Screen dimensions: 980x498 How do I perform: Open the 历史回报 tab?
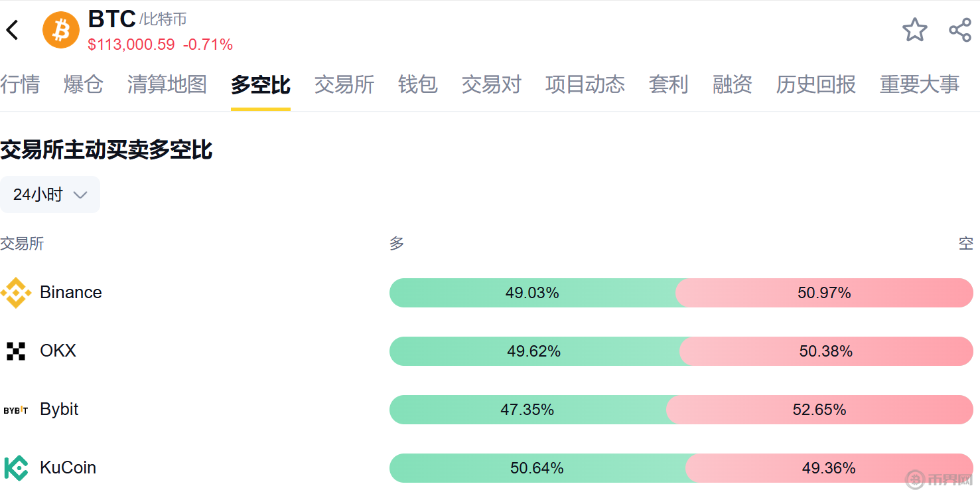click(x=816, y=84)
